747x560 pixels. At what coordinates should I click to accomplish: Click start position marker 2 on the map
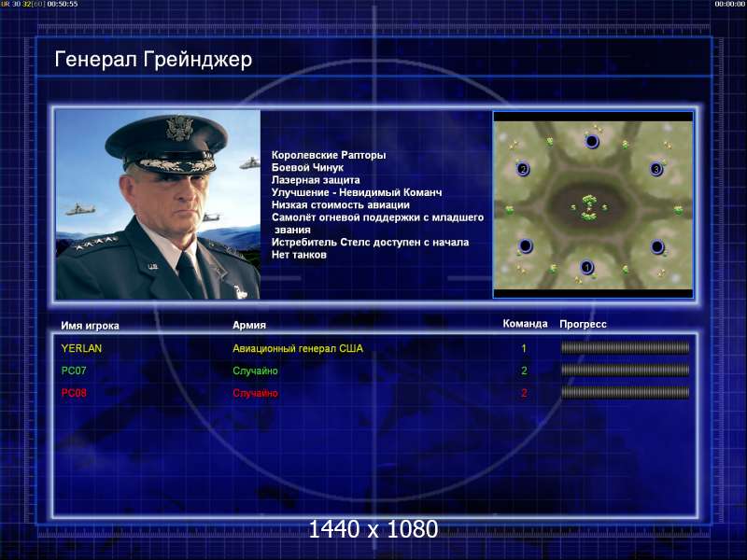523,169
